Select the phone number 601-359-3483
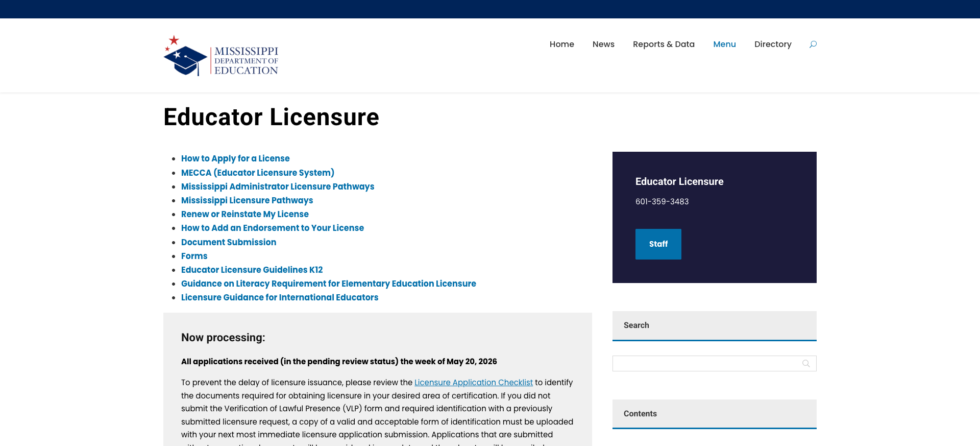Image resolution: width=980 pixels, height=446 pixels. 662,202
